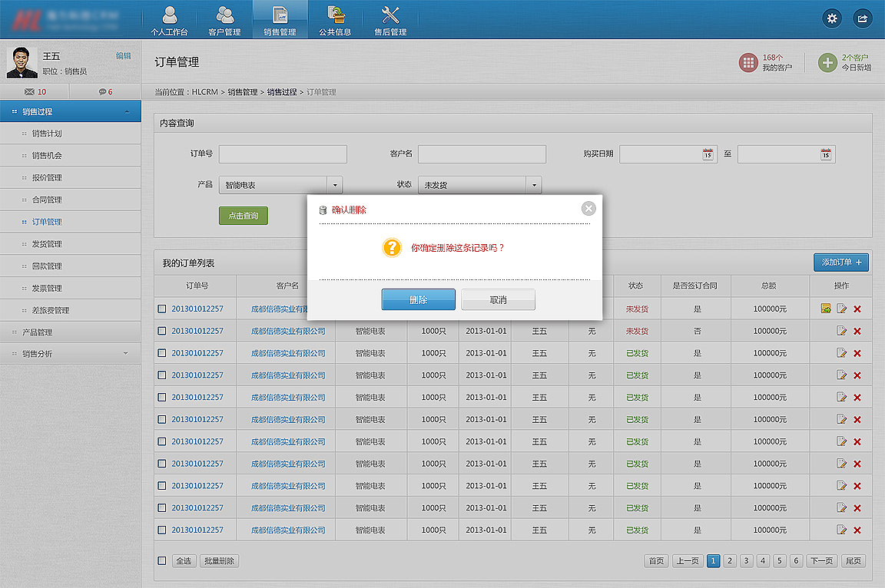Viewport: 885px width, 588px height.
Task: Click edit icon in first order row
Action: (x=841, y=309)
